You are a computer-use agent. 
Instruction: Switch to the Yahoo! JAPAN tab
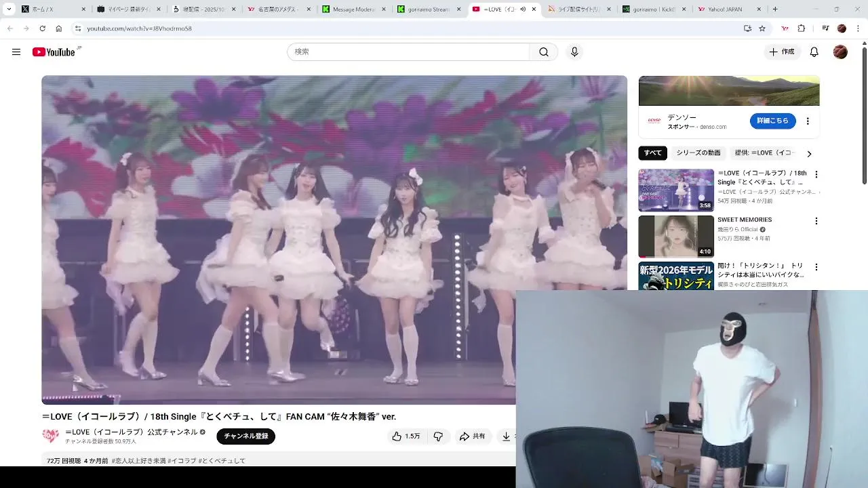coord(730,9)
